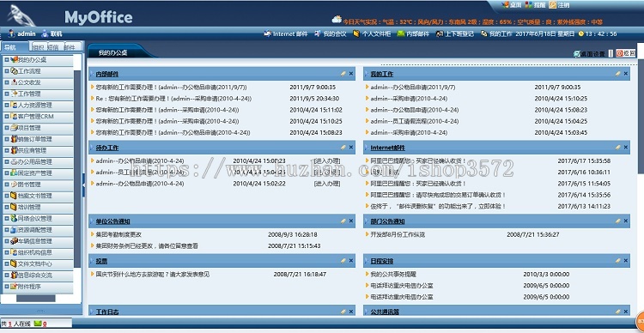Open notice 集团考勤制度更改
Viewport: 644px width, 333px height.
coord(118,234)
